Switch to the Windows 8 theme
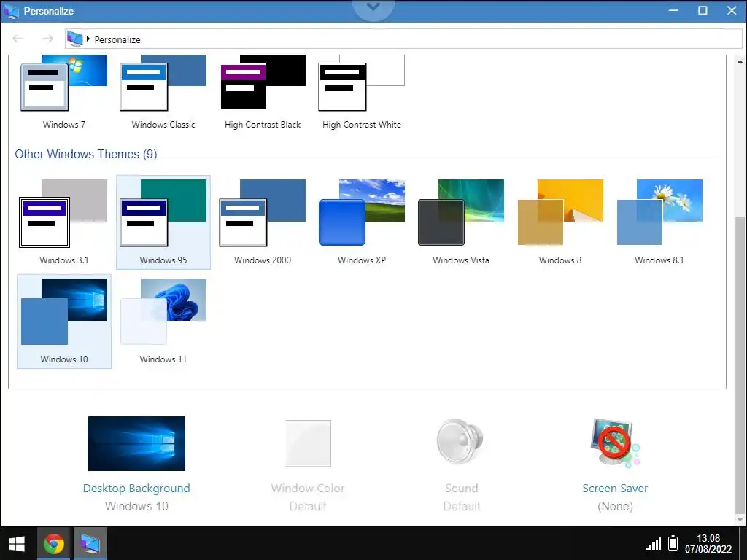The image size is (747, 560). click(560, 222)
